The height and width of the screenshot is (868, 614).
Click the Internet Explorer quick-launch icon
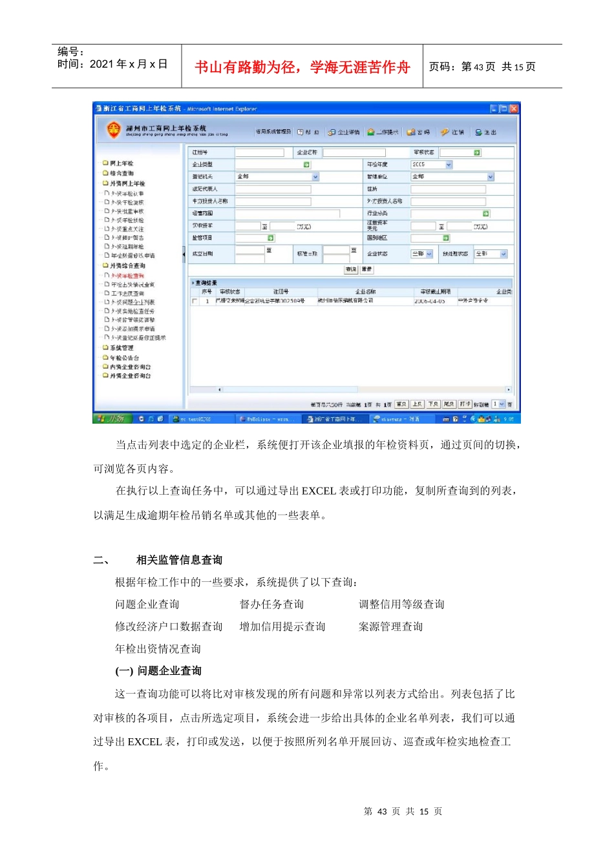151,419
